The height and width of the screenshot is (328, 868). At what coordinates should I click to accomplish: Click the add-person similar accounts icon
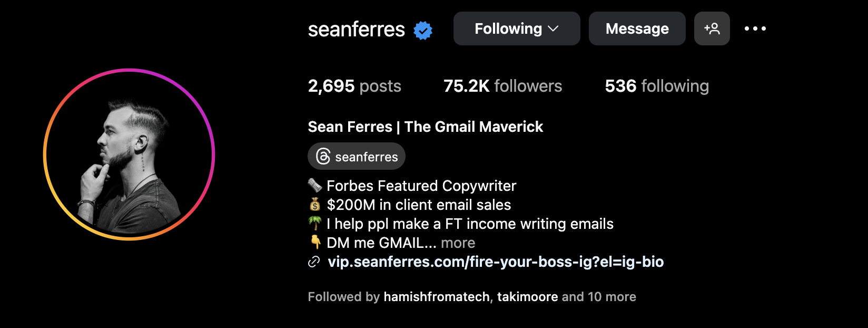(x=712, y=28)
